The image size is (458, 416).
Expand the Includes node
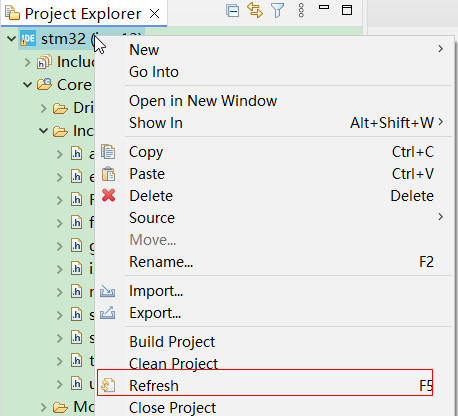click(x=28, y=62)
